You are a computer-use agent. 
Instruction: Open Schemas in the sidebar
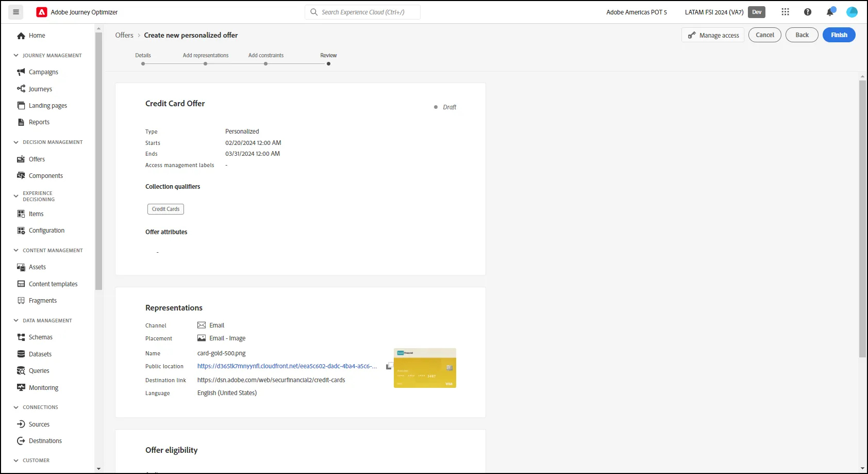pyautogui.click(x=35, y=337)
